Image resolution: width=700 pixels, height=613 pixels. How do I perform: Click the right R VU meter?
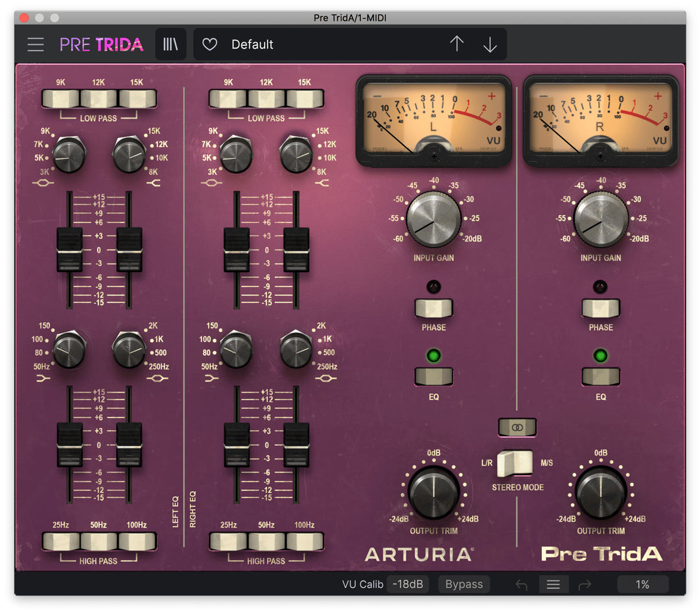click(x=600, y=121)
